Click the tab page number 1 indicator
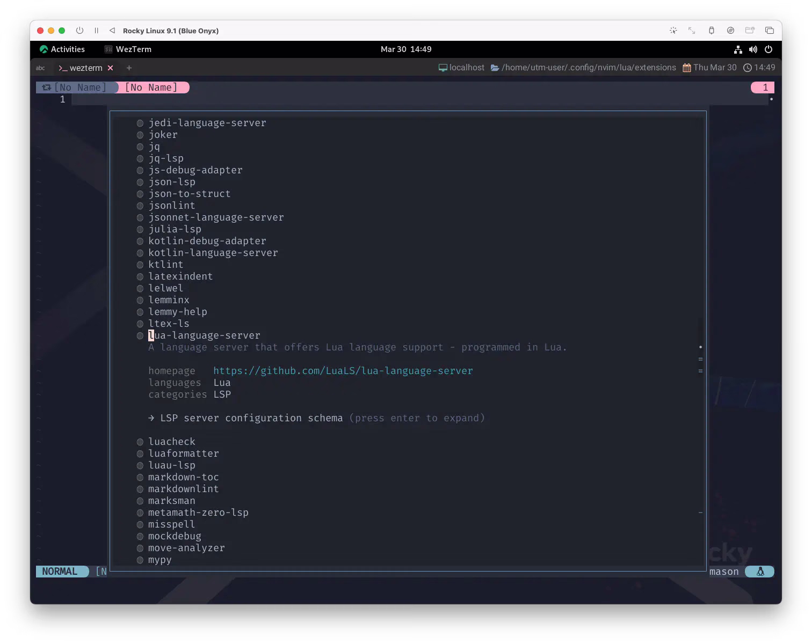Image resolution: width=812 pixels, height=644 pixels. (x=763, y=87)
